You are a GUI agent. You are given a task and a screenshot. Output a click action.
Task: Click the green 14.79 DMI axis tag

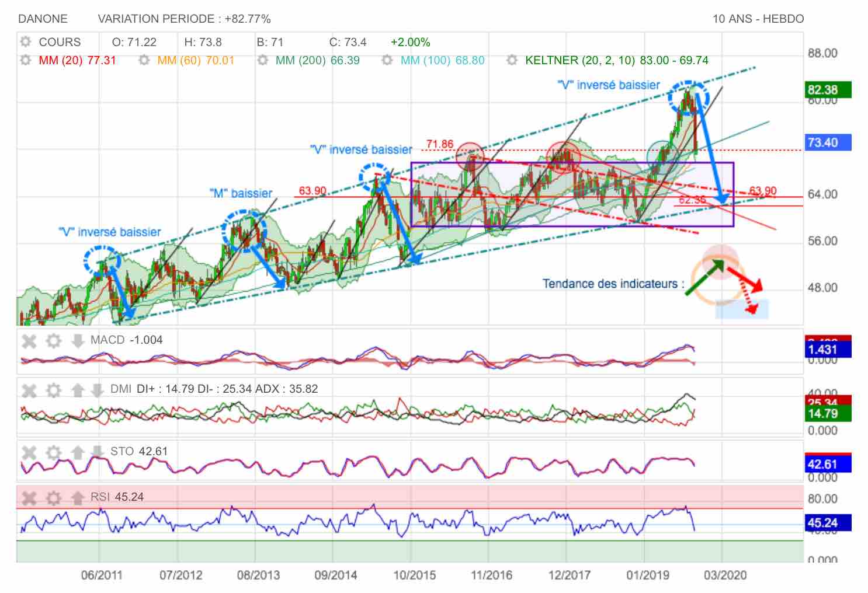tap(828, 413)
